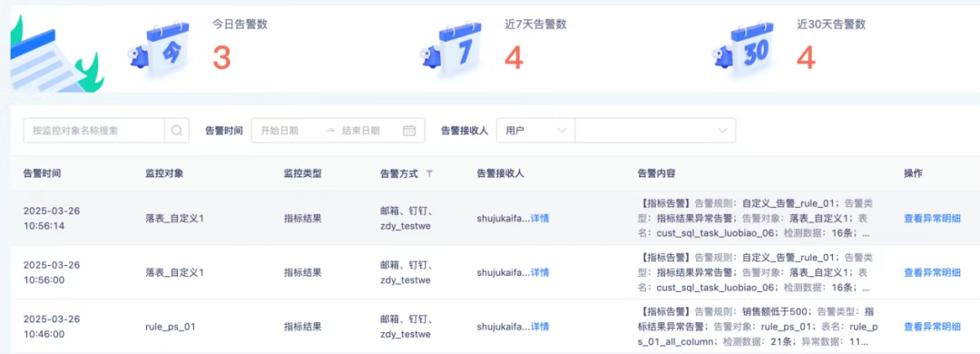Screen dimensions: 980x354
Task: Focus the 按监控对象名称搜索 search box
Action: (94, 131)
